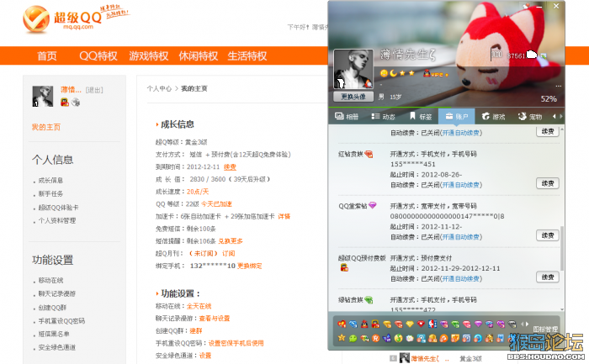The image size is (589, 364).
Task: Click 超级QQ体验卡 in the sidebar
Action: pyautogui.click(x=58, y=208)
